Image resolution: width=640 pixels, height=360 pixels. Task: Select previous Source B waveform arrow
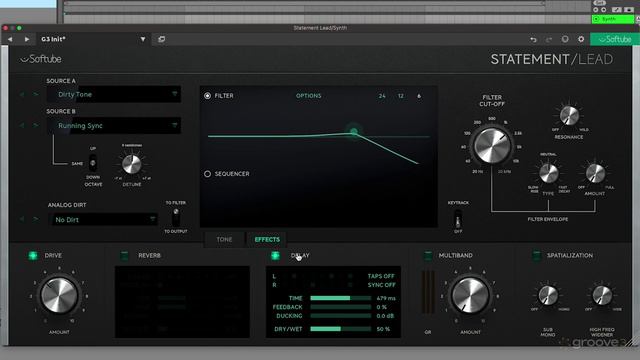22,125
